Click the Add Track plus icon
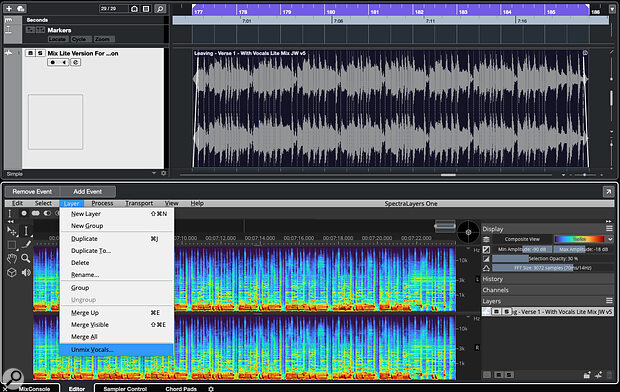The width and height of the screenshot is (620, 392). 9,8
